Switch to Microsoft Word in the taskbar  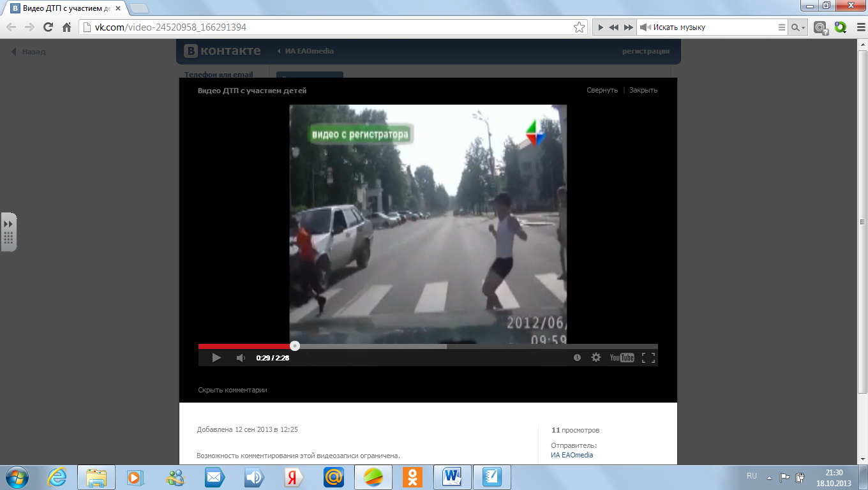click(453, 477)
